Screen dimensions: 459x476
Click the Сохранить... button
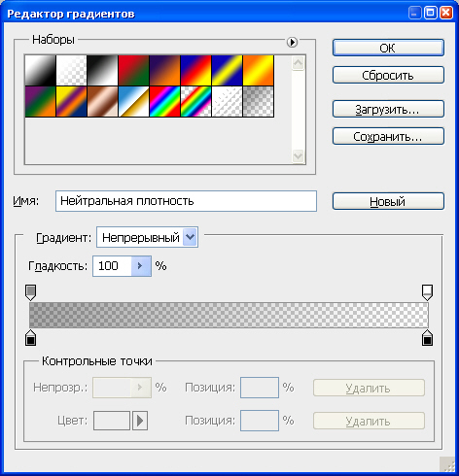point(388,136)
